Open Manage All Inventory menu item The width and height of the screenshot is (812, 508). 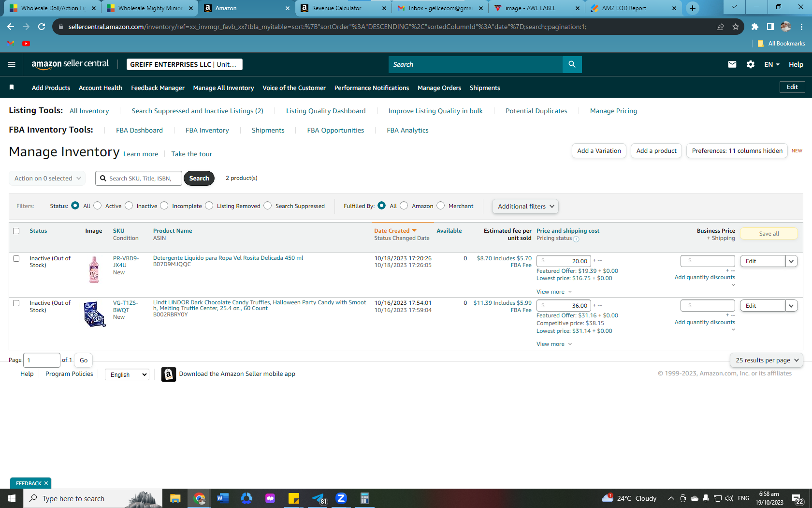point(223,88)
